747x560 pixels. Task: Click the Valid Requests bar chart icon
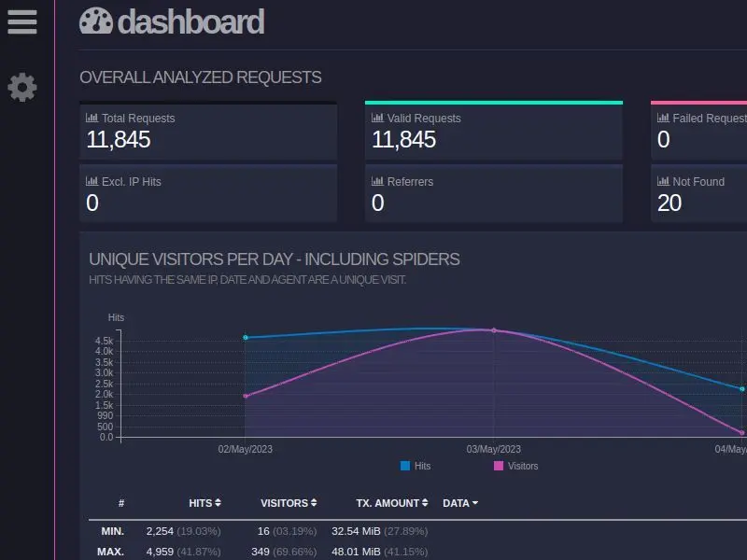(377, 119)
